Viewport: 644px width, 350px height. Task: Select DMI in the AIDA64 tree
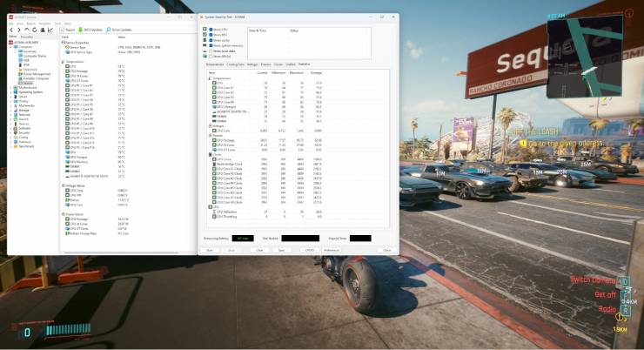click(23, 60)
